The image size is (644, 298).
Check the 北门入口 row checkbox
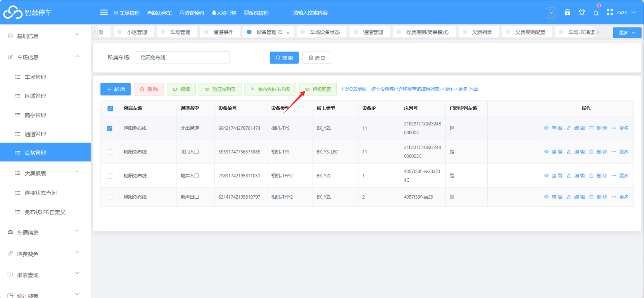tap(109, 152)
